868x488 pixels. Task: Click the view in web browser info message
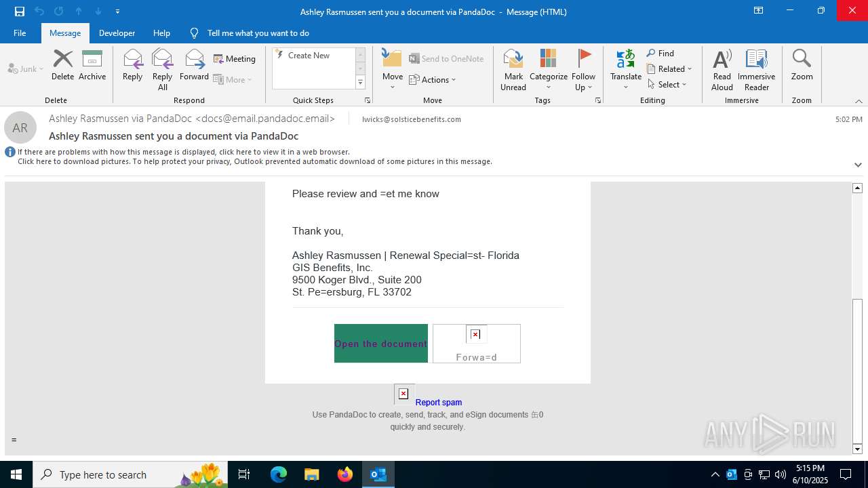(184, 152)
